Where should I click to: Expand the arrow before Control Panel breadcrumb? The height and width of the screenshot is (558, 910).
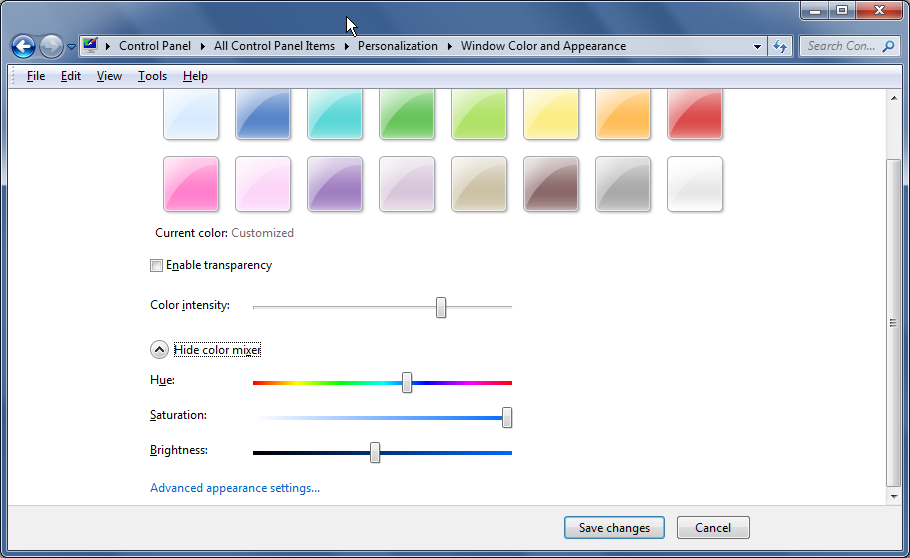(108, 46)
